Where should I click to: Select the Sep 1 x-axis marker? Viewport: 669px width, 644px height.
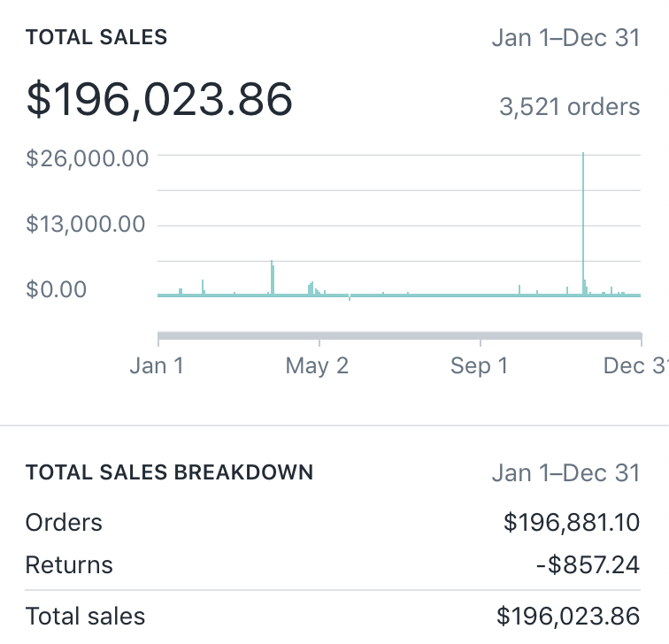[x=479, y=365]
